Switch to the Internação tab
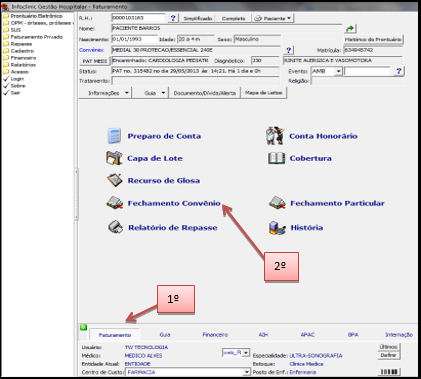 click(x=399, y=335)
